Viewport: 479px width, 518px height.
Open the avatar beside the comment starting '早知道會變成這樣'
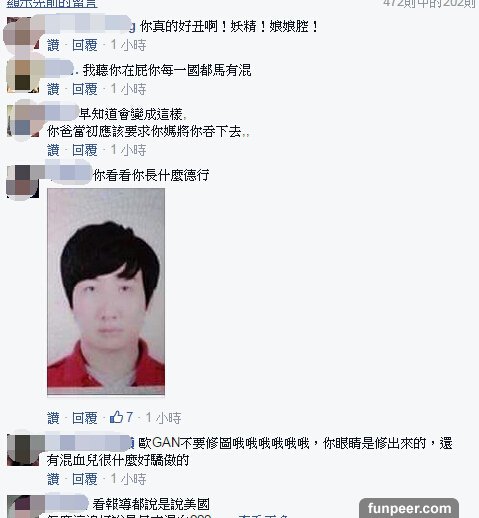(x=23, y=121)
